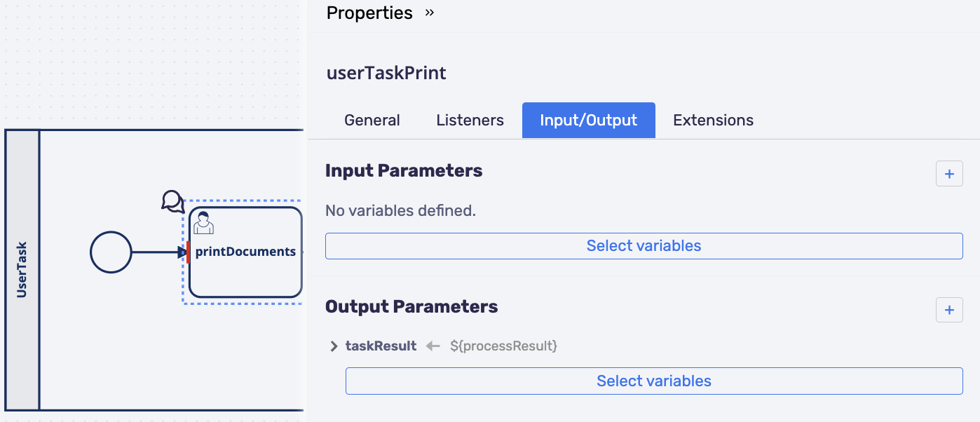Click the user icon inside printDocuments task

click(203, 222)
